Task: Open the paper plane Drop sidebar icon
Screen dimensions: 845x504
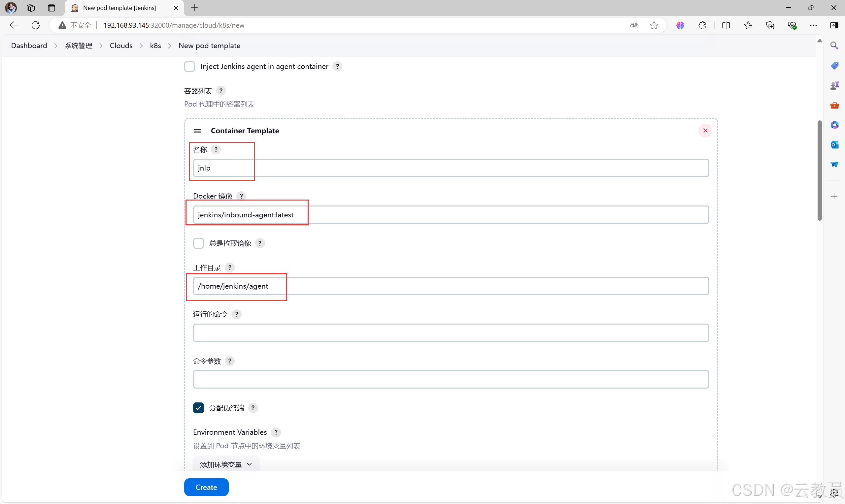Action: click(x=834, y=164)
